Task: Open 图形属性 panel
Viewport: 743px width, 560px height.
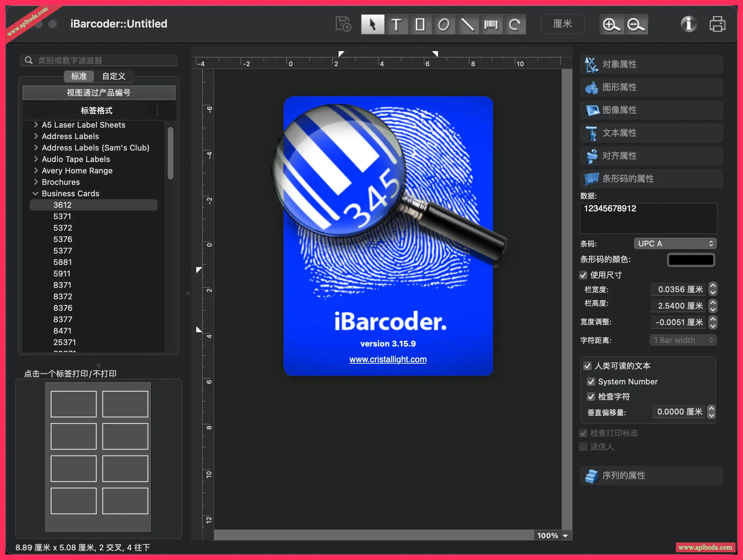Action: pos(651,87)
